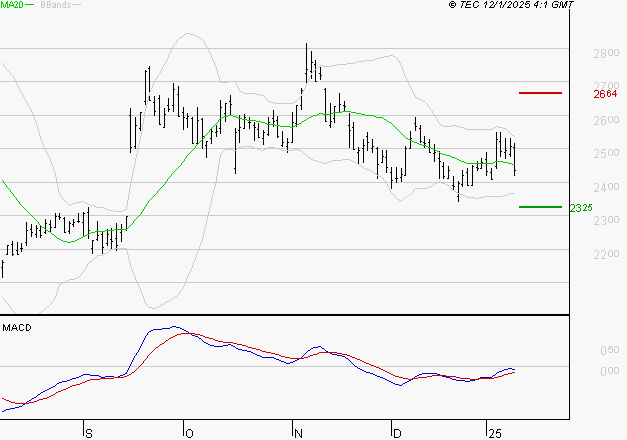Click the MACD peak near October marker
The height and width of the screenshot is (440, 627).
172,327
